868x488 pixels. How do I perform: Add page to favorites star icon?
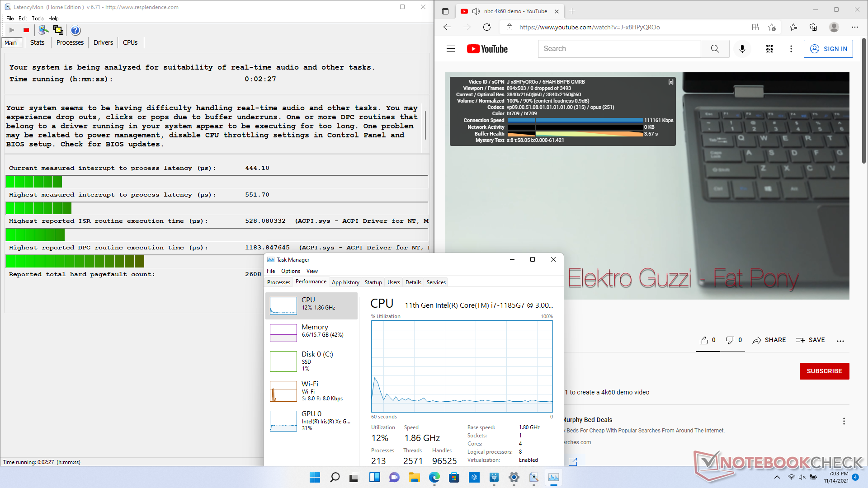(772, 27)
